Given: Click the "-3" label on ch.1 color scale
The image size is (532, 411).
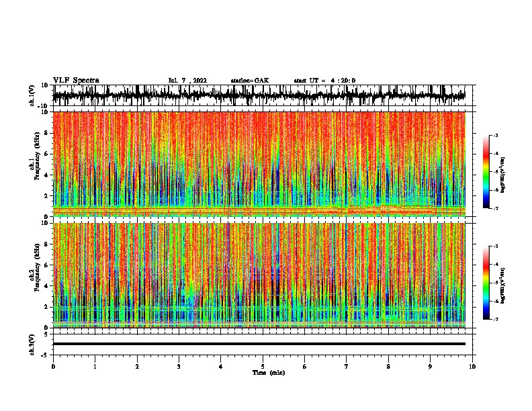Looking at the screenshot, I should [495, 135].
